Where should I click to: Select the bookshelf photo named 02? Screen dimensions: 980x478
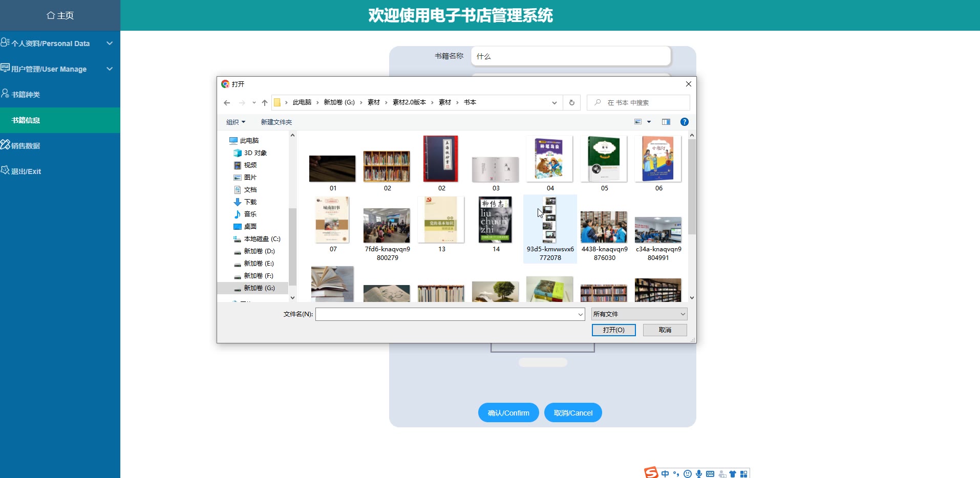pos(387,167)
